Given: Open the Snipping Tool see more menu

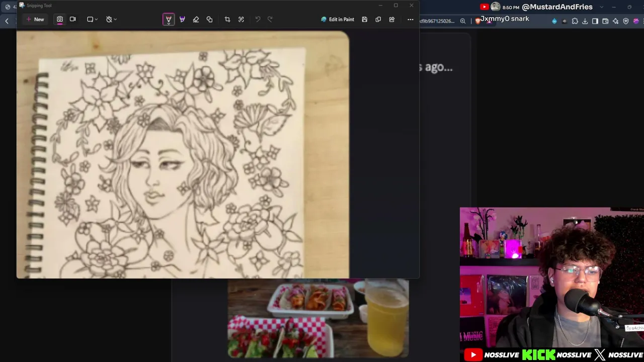Looking at the screenshot, I should pos(410,19).
